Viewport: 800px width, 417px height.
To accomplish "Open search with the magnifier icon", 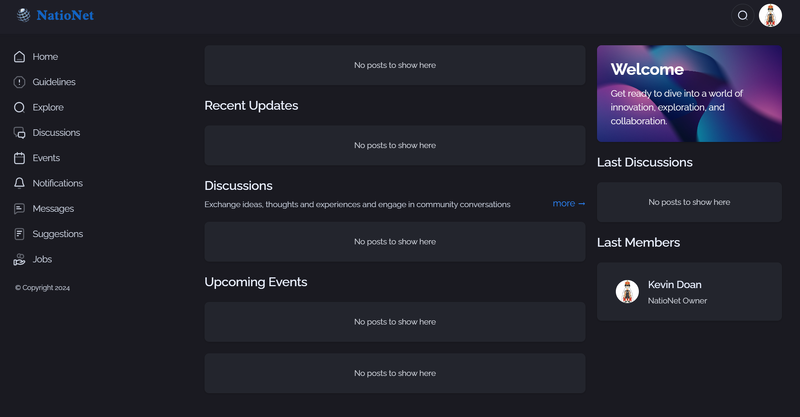I will click(x=742, y=15).
